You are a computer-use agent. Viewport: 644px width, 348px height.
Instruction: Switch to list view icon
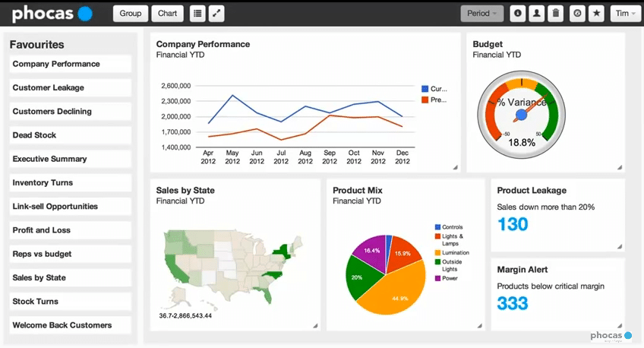pos(197,14)
